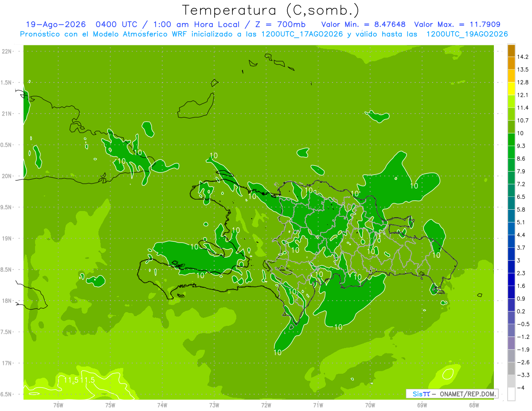Click the "12.1" color scale value
532x411 pixels.
tap(523, 95)
